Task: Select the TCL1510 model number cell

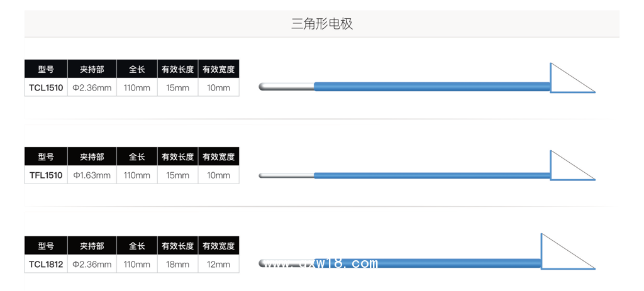Action: [46, 88]
